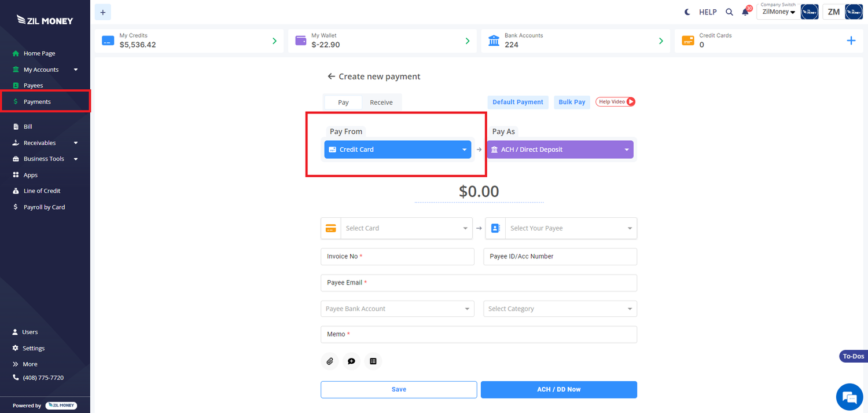The height and width of the screenshot is (413, 868).
Task: Click the Credit Cards orange icon
Action: (688, 41)
